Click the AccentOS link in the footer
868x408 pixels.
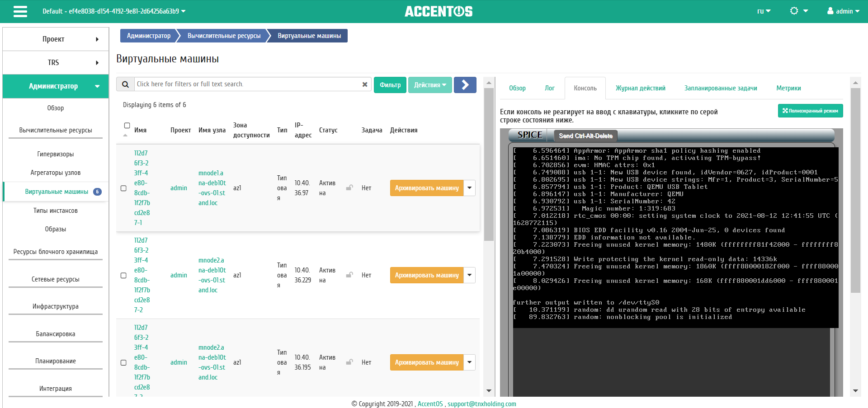[430, 404]
